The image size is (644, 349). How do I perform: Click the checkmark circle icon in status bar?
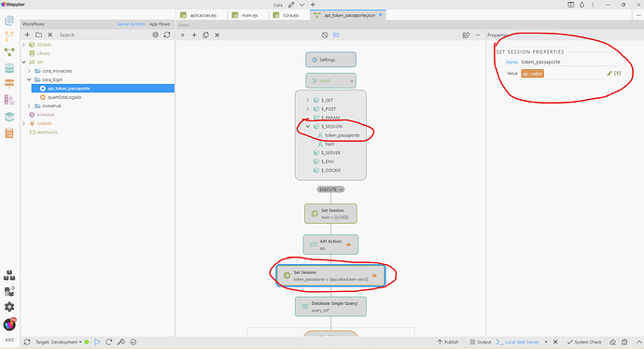133,342
